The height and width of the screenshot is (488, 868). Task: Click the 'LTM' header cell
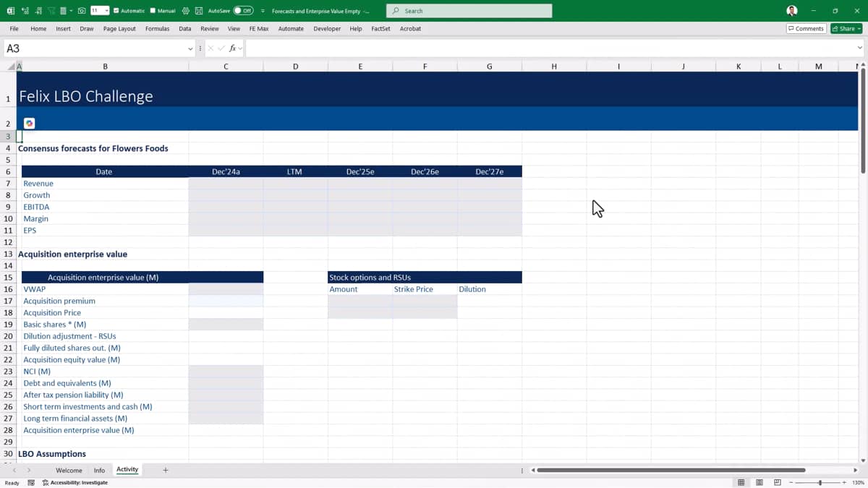pos(295,172)
